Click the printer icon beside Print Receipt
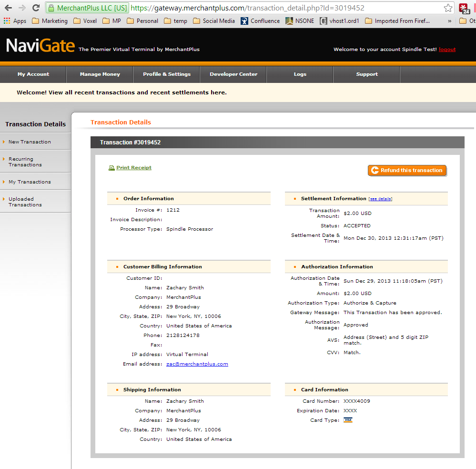Screen dimensions: 476x469 [111, 168]
